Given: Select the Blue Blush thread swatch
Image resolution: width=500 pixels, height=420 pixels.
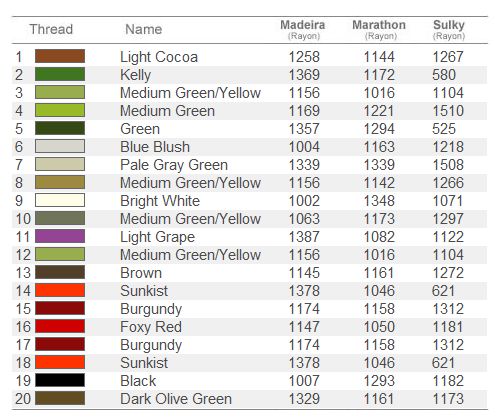Looking at the screenshot, I should pos(60,146).
